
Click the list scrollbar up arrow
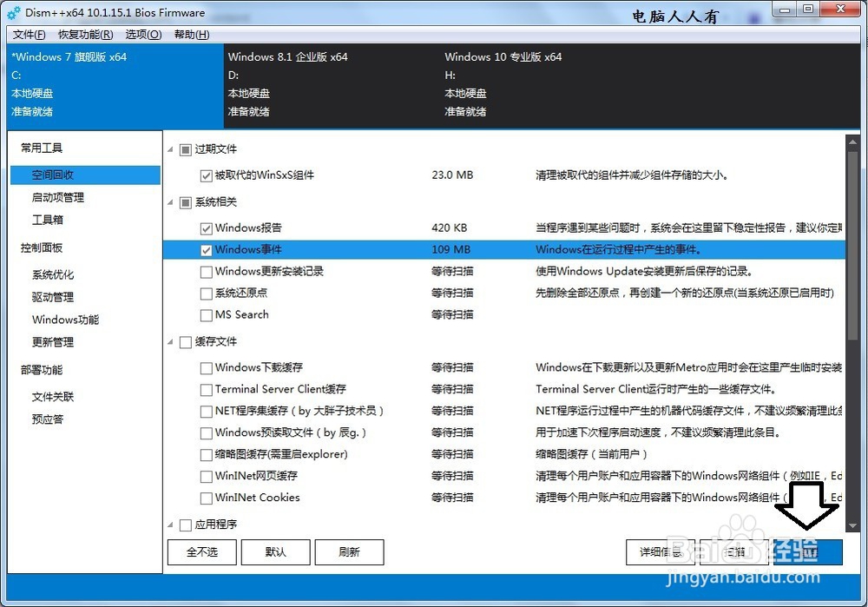852,142
